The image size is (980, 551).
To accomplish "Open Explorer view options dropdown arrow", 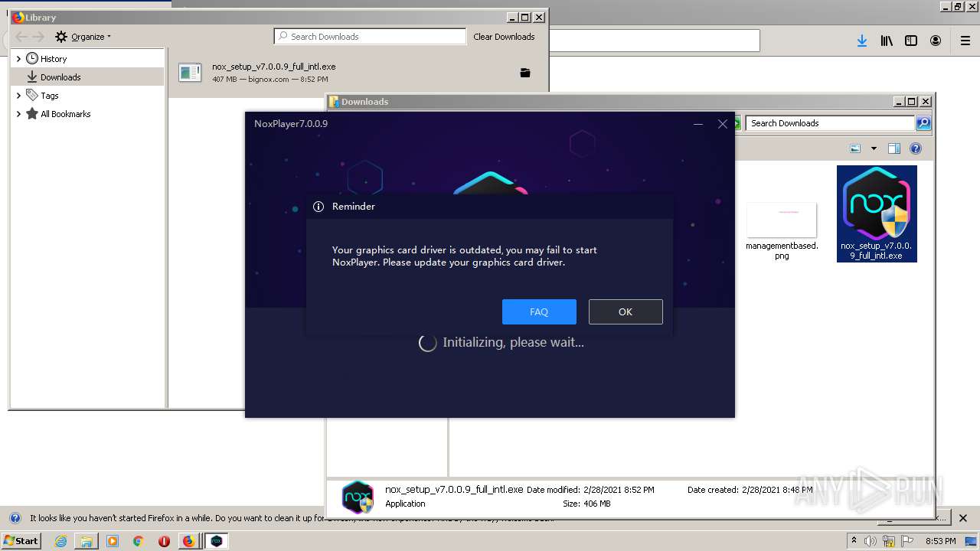I will [874, 148].
